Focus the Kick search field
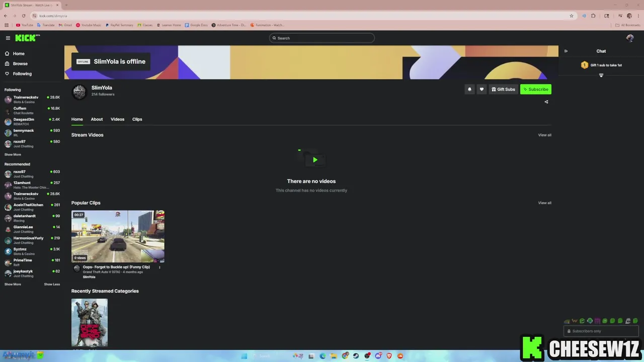644x362 pixels. (x=321, y=38)
